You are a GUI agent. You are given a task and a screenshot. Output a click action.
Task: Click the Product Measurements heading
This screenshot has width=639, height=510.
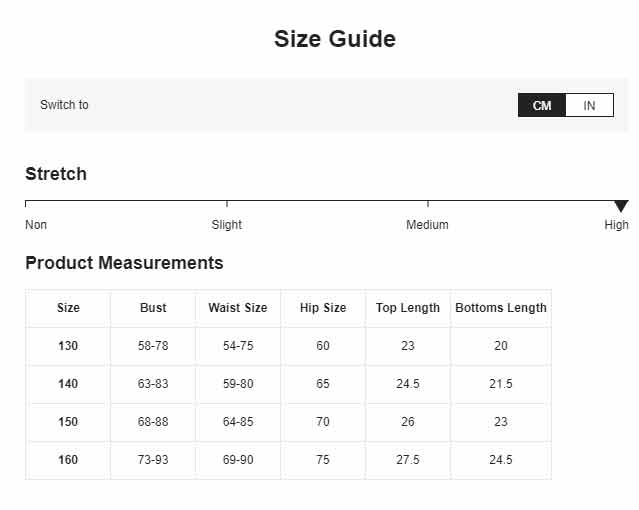[124, 263]
